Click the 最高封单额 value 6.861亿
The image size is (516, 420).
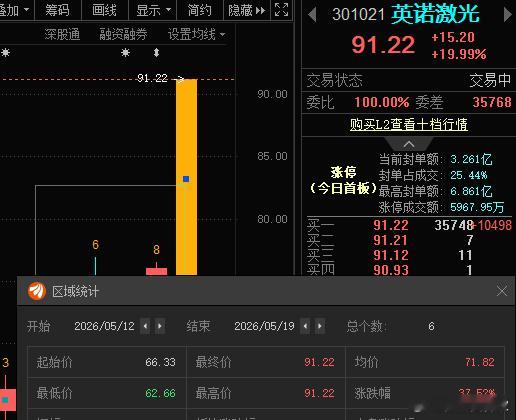[471, 191]
